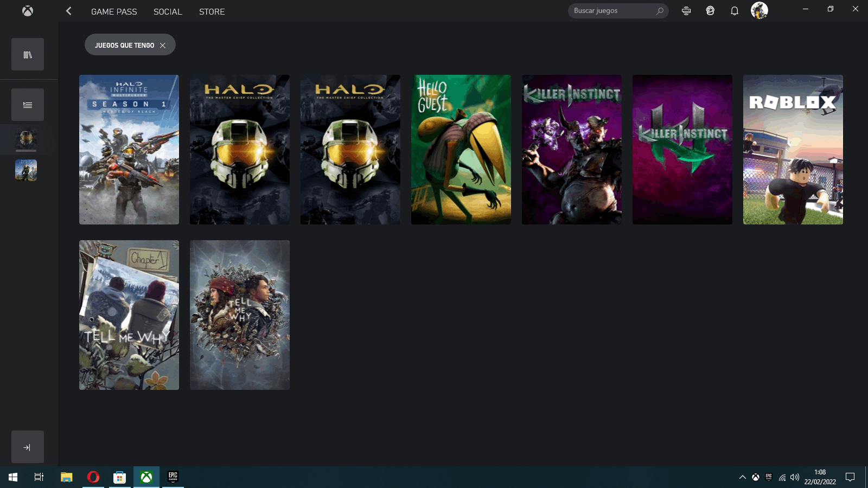Open notifications bell
The image size is (868, 488).
click(x=735, y=11)
